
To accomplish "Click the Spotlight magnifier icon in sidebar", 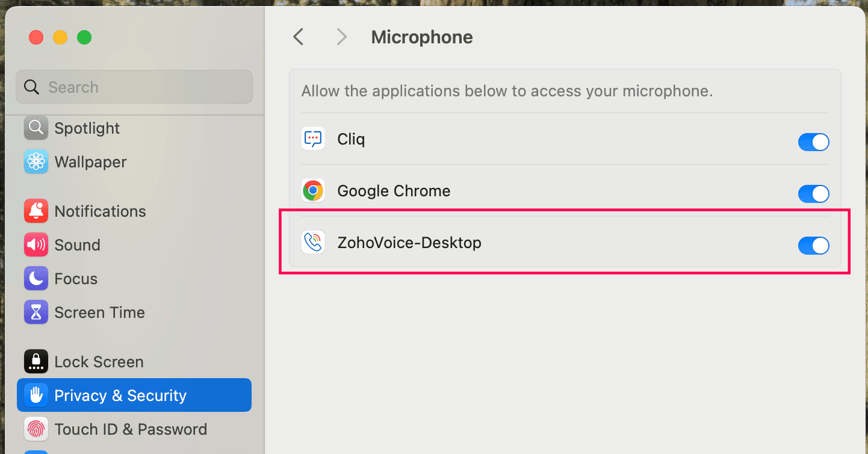I will pos(36,128).
